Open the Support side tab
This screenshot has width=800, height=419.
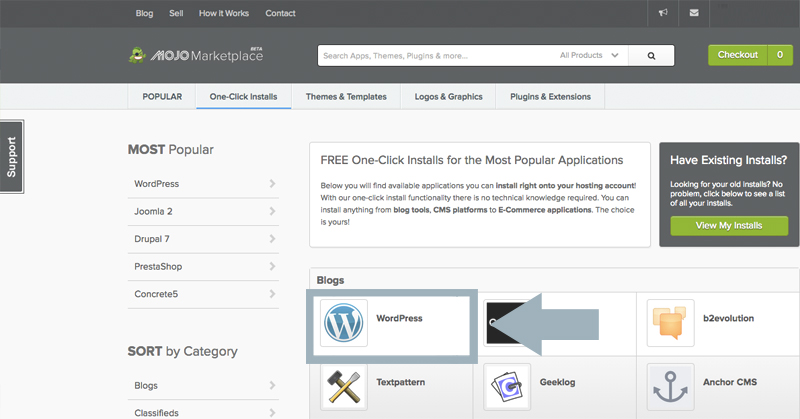click(12, 157)
